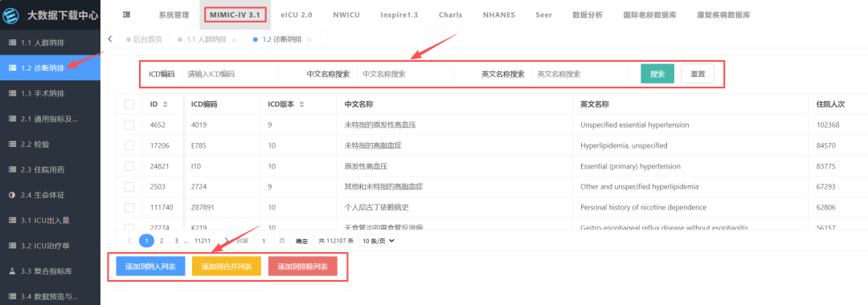Click the icon beside 1.3 手术纳排
Viewport: 868px width, 305px height.
[x=12, y=93]
